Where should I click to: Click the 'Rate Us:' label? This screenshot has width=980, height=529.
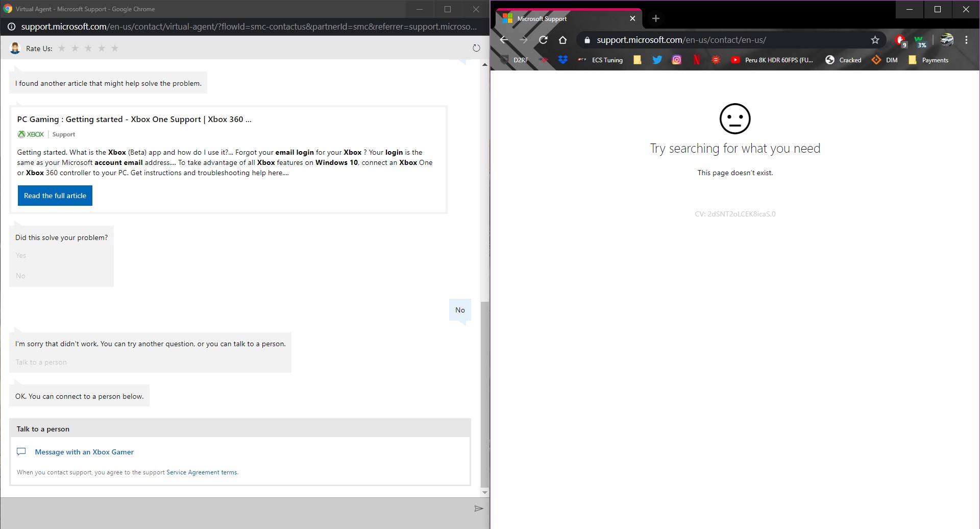pyautogui.click(x=39, y=49)
